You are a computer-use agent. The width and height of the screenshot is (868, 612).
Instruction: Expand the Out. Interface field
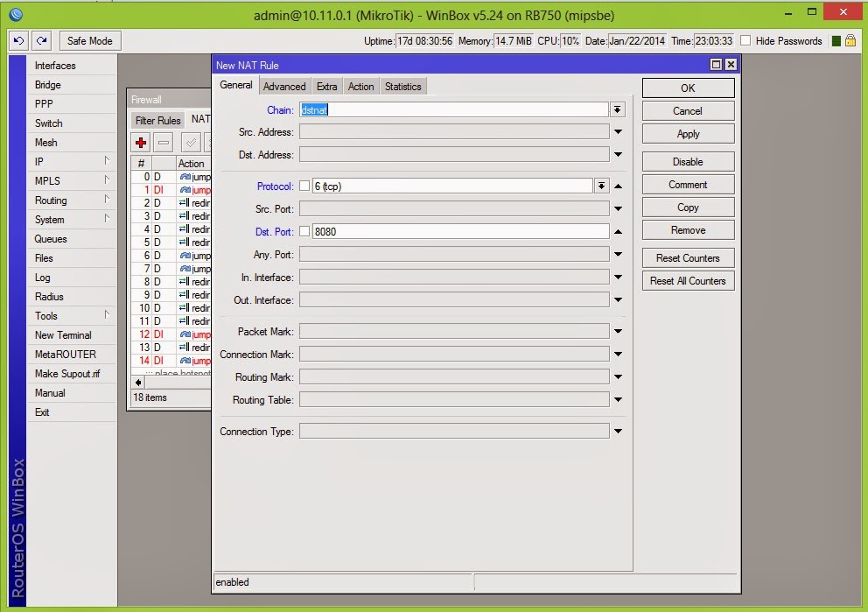pos(619,299)
